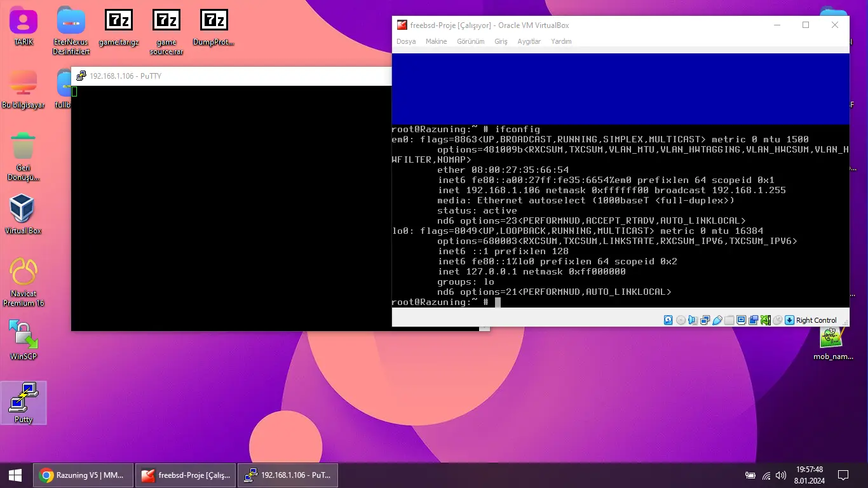This screenshot has height=488, width=868.
Task: Open the Aygıtlar menu in VirtualBox
Action: point(529,41)
